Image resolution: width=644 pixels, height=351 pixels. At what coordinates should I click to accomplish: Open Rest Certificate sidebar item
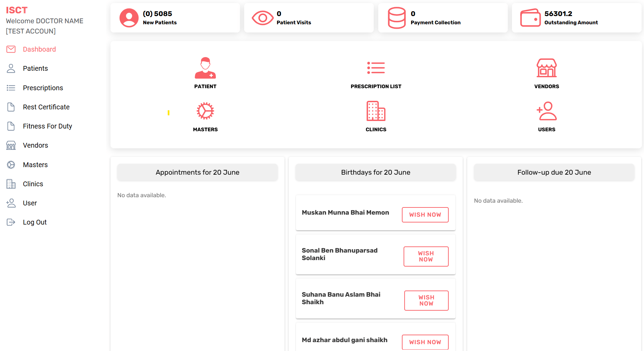[46, 107]
